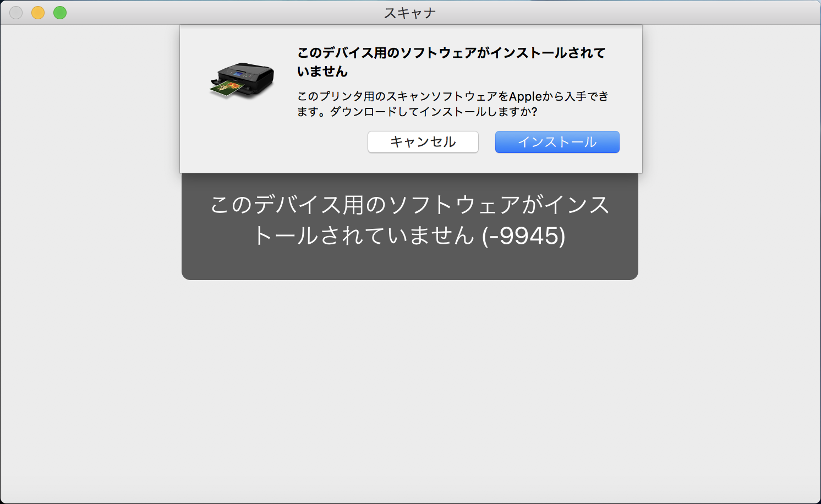Click the このプリンタ用のスキャンソフトウェア message line
The image size is (821, 504).
pos(452,96)
